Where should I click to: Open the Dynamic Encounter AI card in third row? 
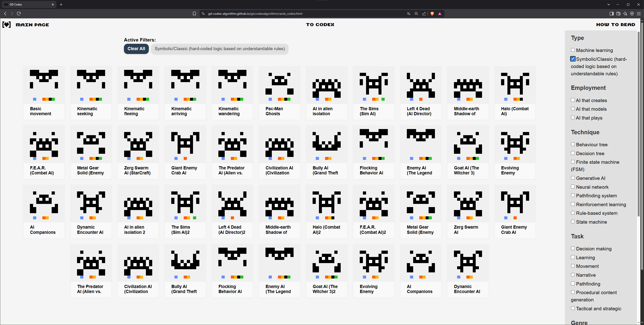click(x=91, y=212)
